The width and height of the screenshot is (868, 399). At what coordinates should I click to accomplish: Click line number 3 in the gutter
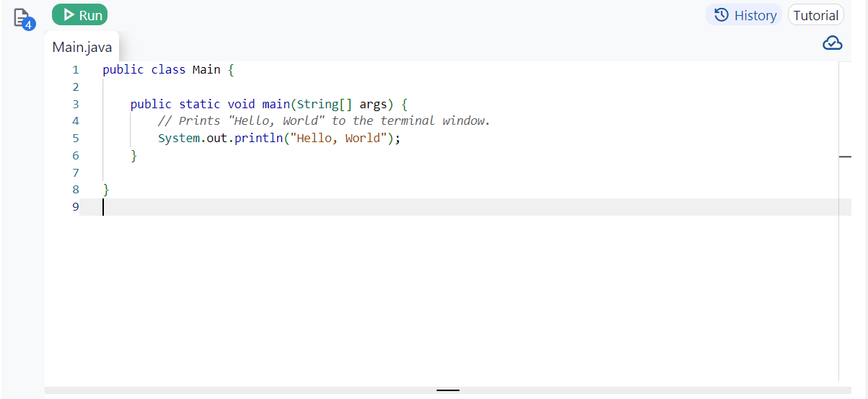(75, 104)
